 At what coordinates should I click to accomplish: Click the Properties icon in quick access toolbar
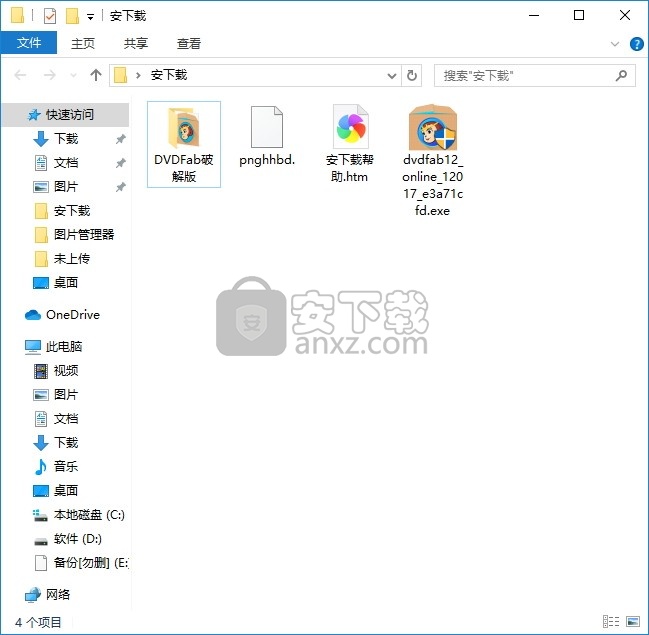coord(50,16)
